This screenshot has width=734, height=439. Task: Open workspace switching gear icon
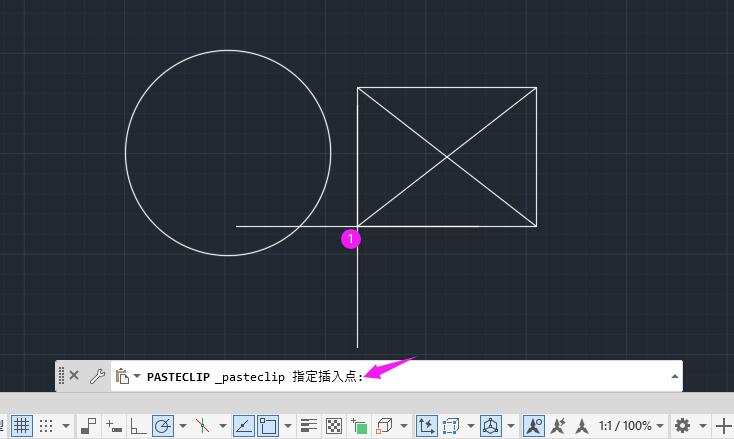coord(682,425)
